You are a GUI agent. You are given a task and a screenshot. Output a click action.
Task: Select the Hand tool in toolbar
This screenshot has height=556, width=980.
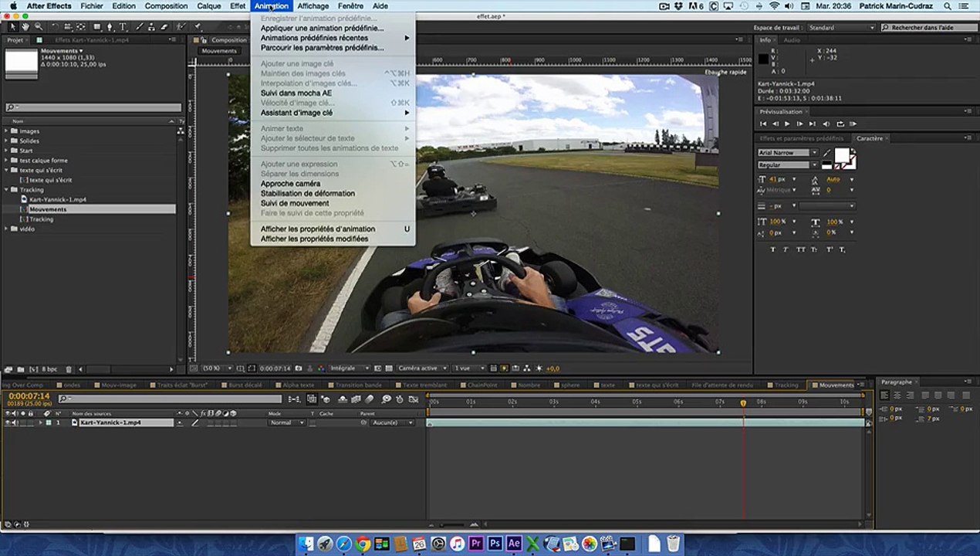coord(25,27)
